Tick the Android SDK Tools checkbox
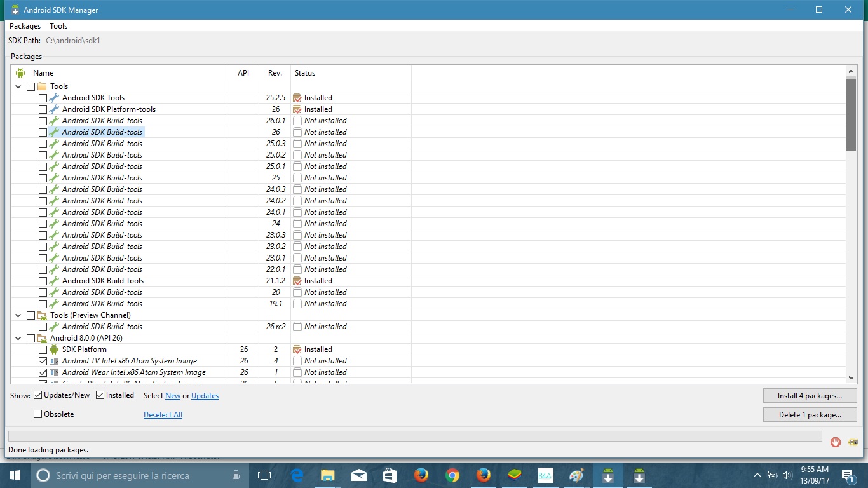868x488 pixels. click(43, 98)
